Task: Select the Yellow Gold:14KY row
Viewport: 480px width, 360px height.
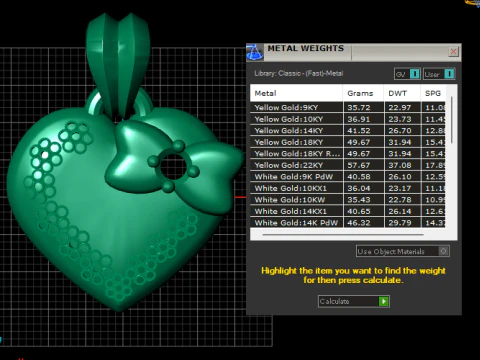Action: pos(348,131)
